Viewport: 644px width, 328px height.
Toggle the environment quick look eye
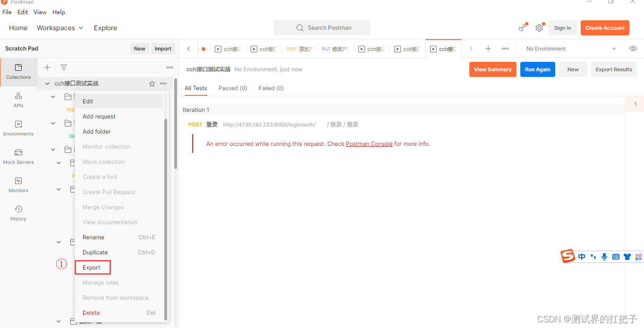(633, 48)
